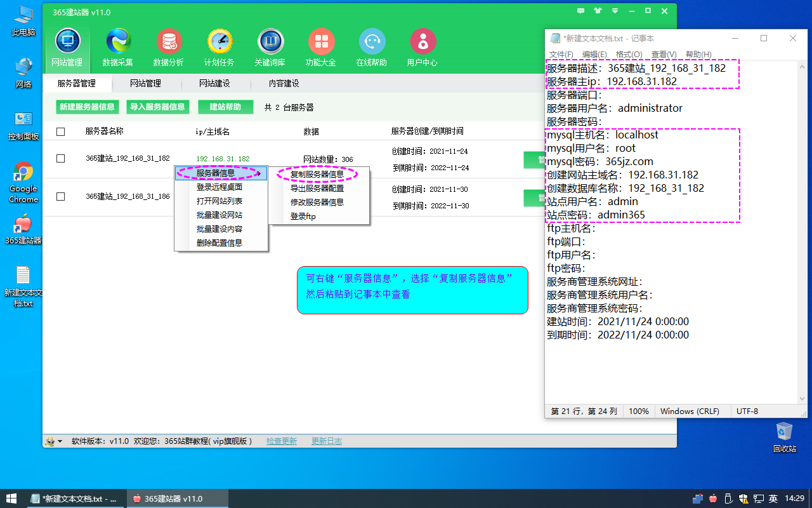Click the Windows Start button

click(x=11, y=498)
